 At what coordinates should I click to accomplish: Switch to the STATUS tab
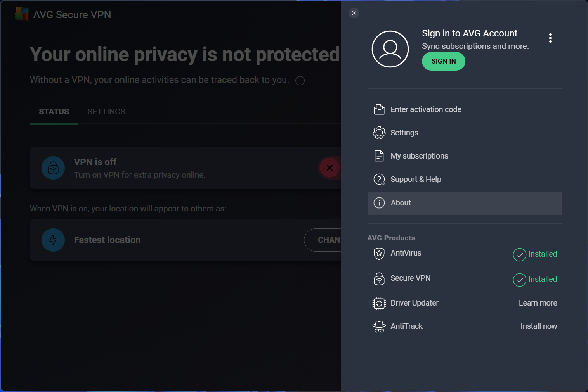(54, 112)
